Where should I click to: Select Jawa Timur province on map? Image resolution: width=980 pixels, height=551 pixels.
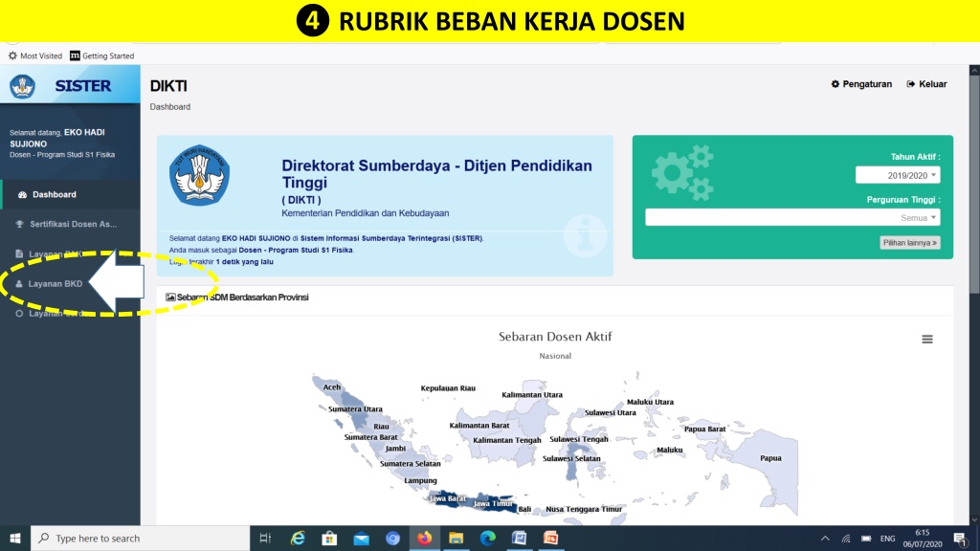494,503
